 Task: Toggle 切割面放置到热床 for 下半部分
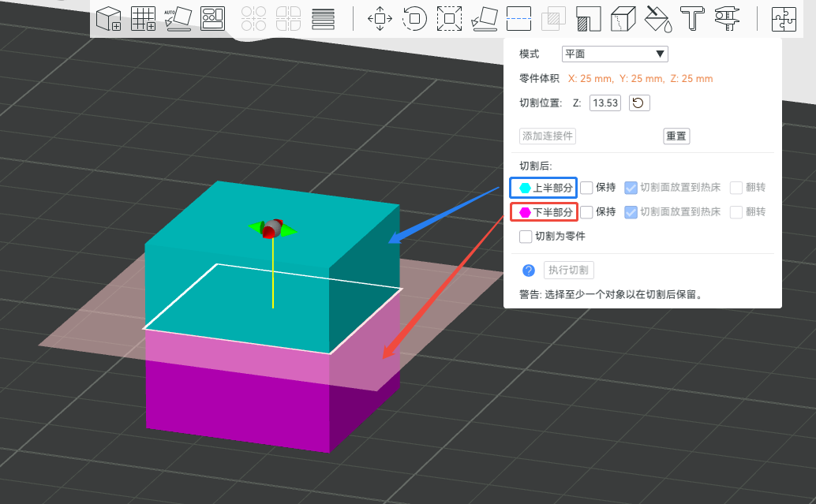tap(631, 212)
